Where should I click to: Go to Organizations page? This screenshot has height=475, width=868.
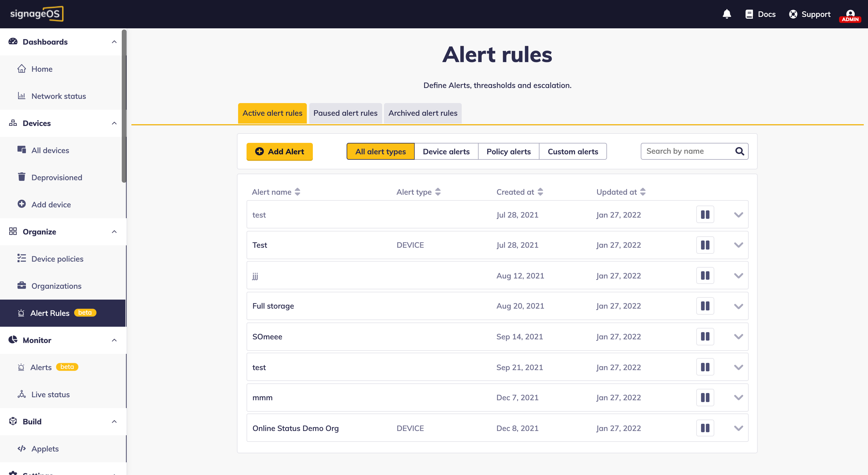(56, 286)
